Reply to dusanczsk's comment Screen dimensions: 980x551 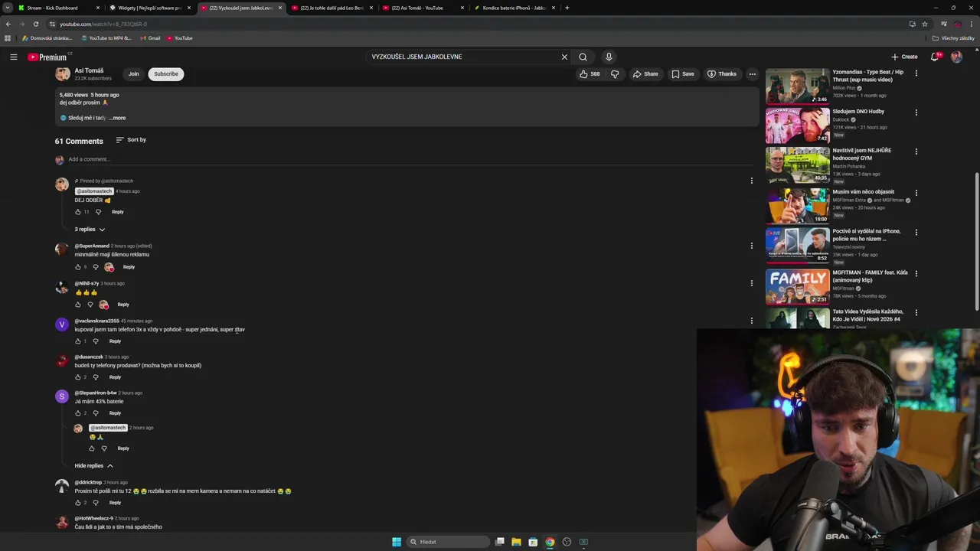[115, 377]
